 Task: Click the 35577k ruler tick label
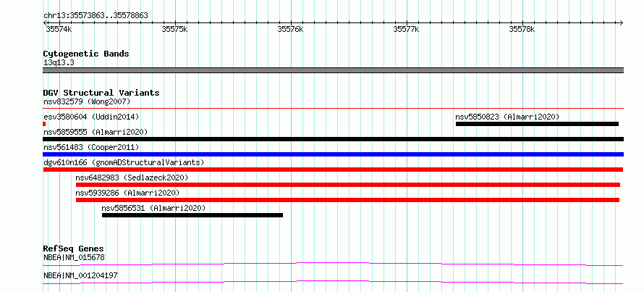coord(407,29)
